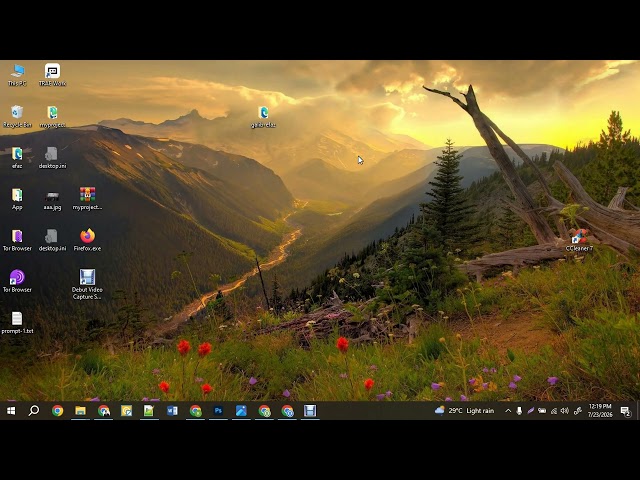Select the CCleaner 7 desktop shortcut
Image resolution: width=640 pixels, height=480 pixels.
pos(579,240)
